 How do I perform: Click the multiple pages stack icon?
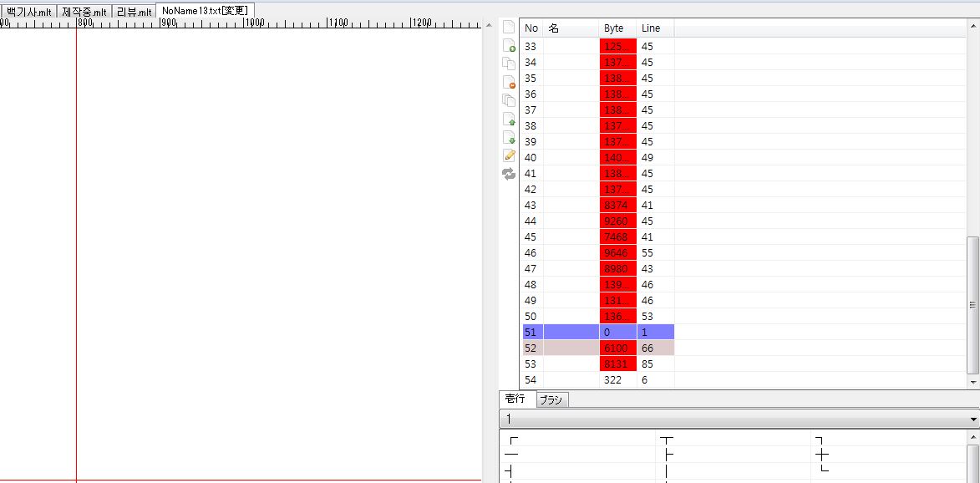click(508, 100)
